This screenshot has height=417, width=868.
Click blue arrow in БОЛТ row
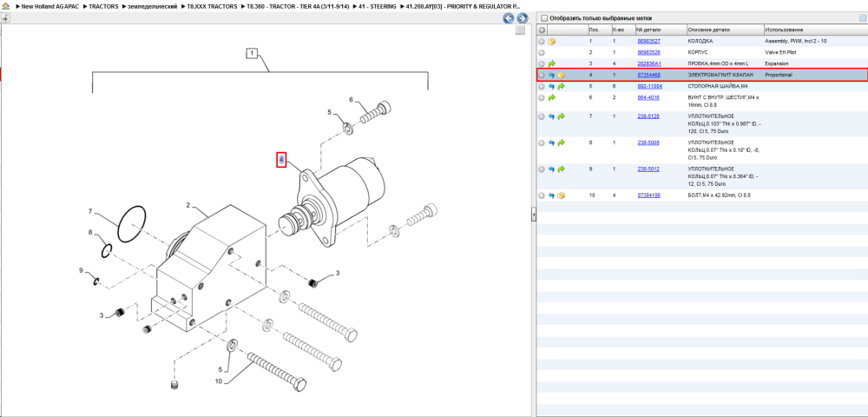(551, 195)
